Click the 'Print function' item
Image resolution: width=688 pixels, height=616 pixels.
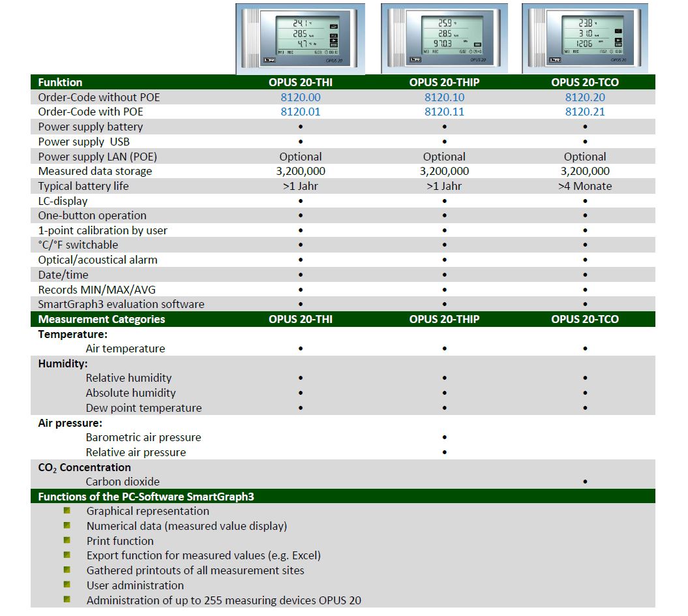tap(120, 541)
